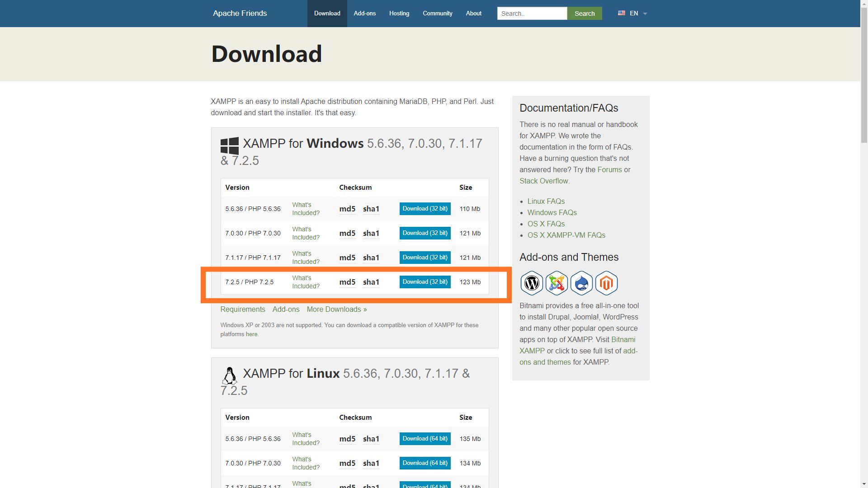Image resolution: width=868 pixels, height=488 pixels.
Task: Show md5 checksum for Linux 5.6.36
Action: pos(347,439)
